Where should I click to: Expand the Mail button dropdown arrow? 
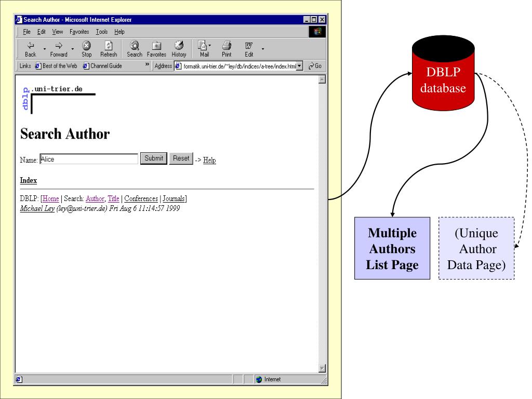pyautogui.click(x=210, y=45)
